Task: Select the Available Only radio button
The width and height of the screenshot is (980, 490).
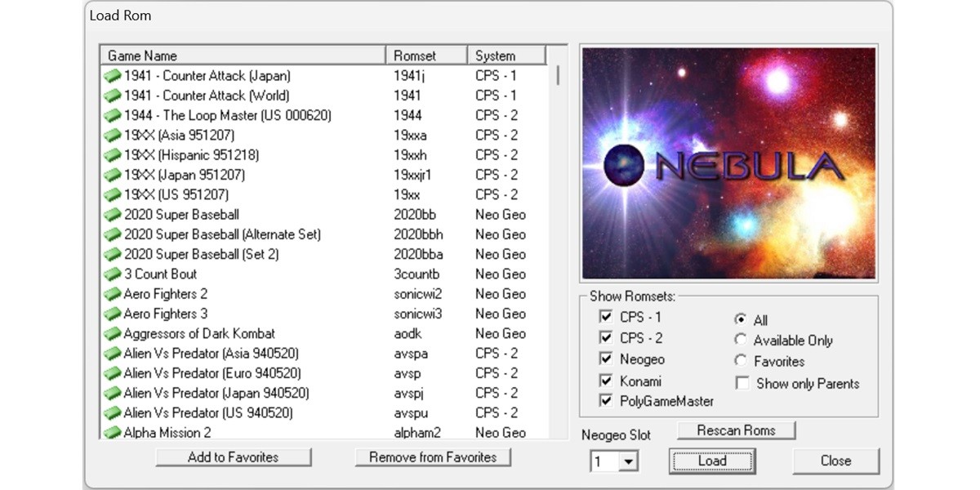Action: 742,341
